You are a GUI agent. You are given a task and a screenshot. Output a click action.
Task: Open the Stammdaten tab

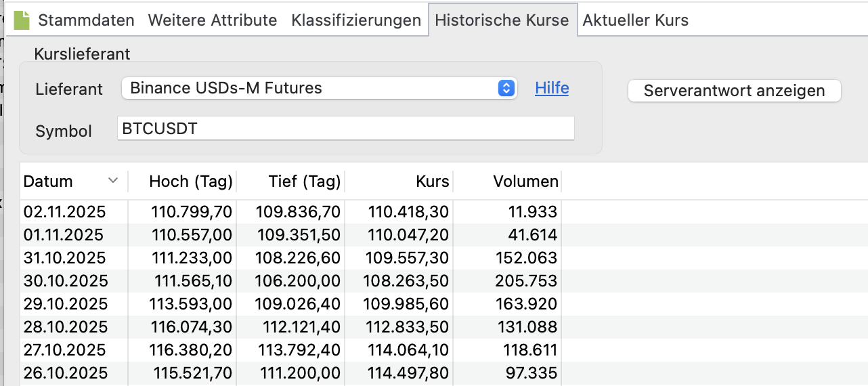(x=86, y=20)
